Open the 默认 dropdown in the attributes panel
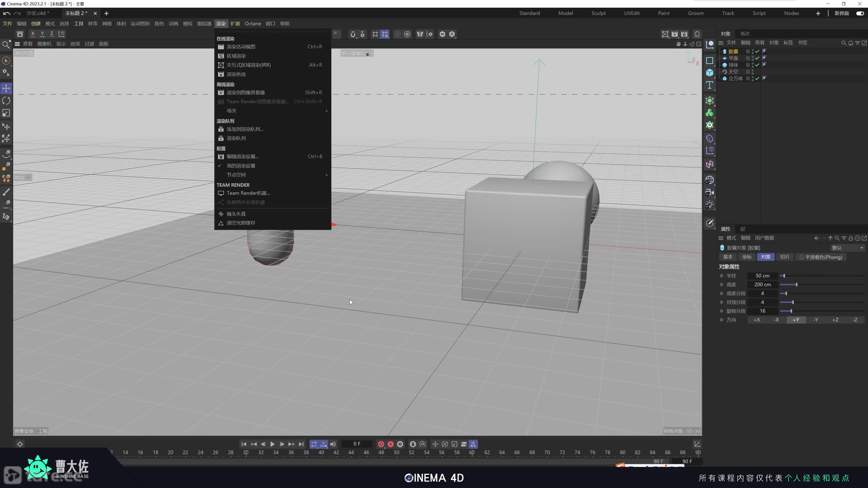The image size is (868, 488). 847,248
